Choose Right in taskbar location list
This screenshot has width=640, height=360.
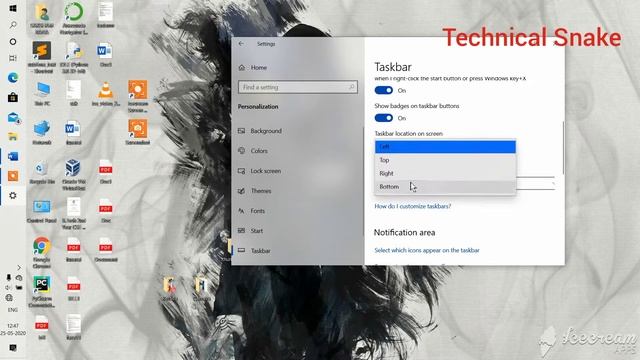pyautogui.click(x=445, y=173)
